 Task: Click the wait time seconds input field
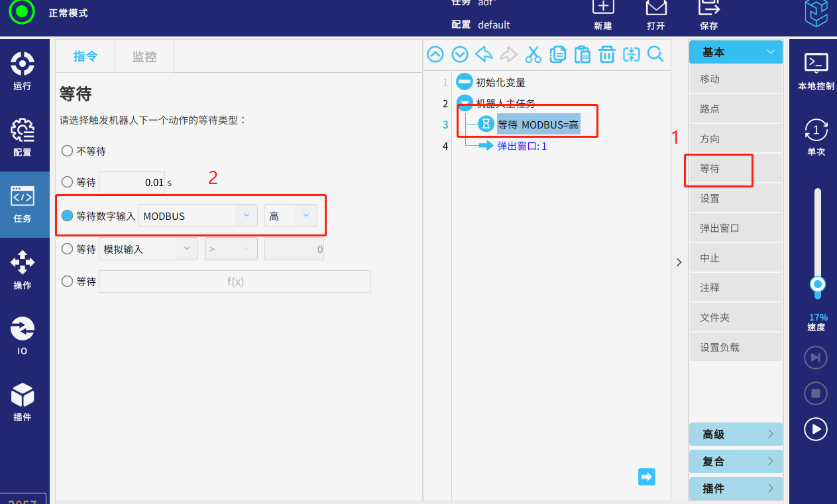[x=132, y=182]
